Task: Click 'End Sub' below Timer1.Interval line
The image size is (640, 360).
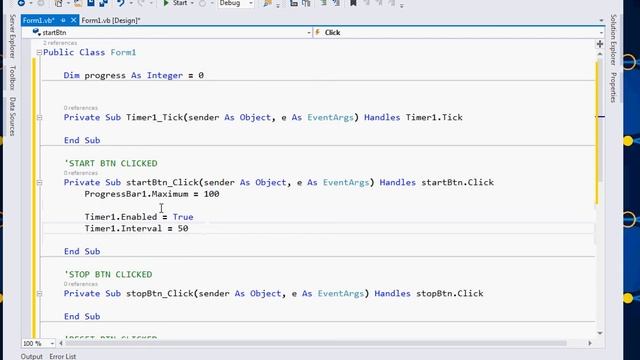Action: [82, 251]
